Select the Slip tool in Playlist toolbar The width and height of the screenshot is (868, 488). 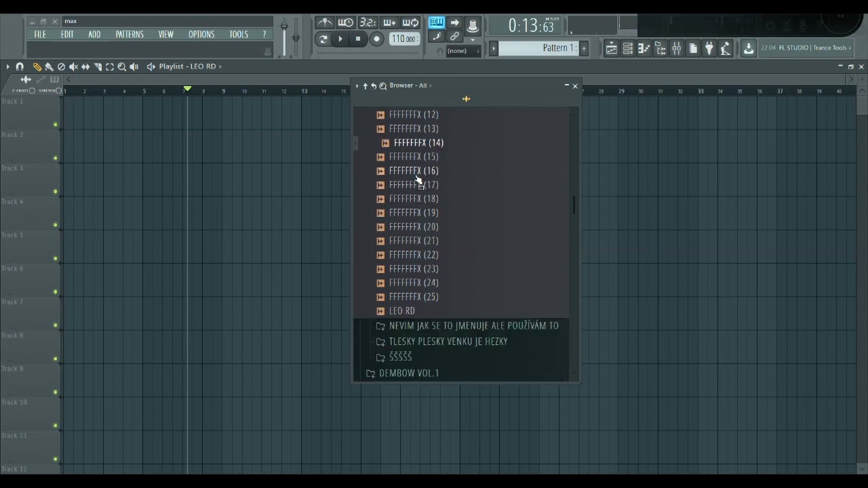[x=85, y=66]
